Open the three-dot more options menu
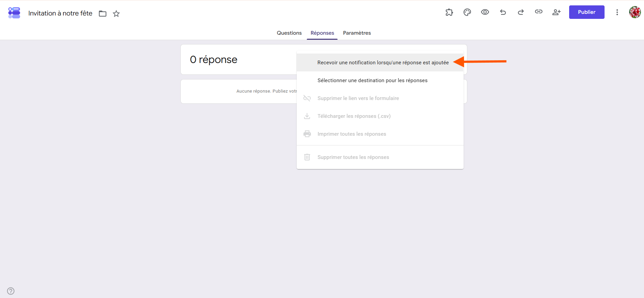This screenshot has width=644, height=298. pyautogui.click(x=617, y=12)
